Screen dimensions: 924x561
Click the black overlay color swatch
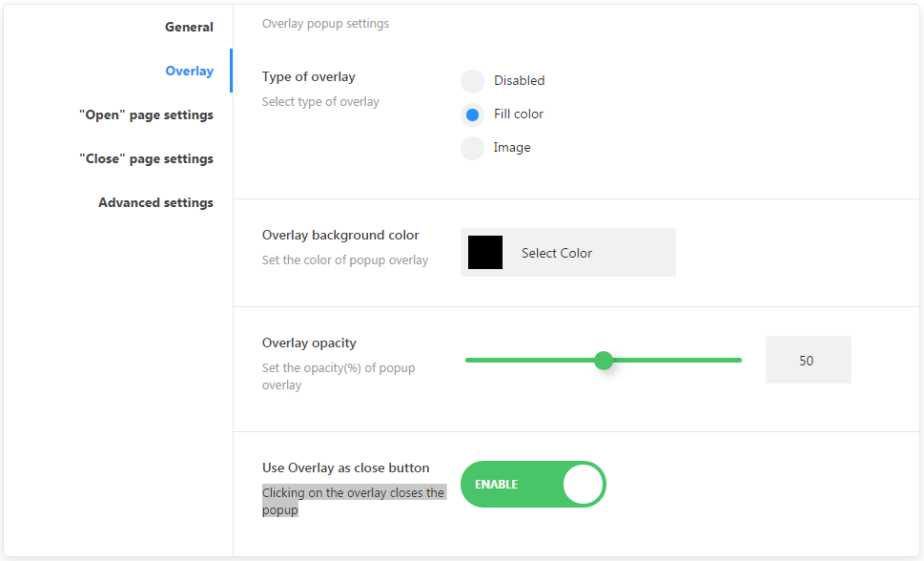485,253
